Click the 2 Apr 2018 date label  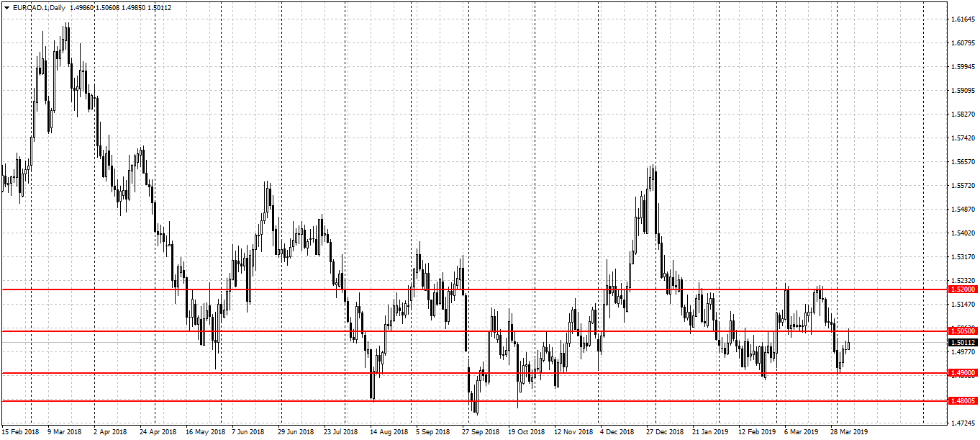110,432
